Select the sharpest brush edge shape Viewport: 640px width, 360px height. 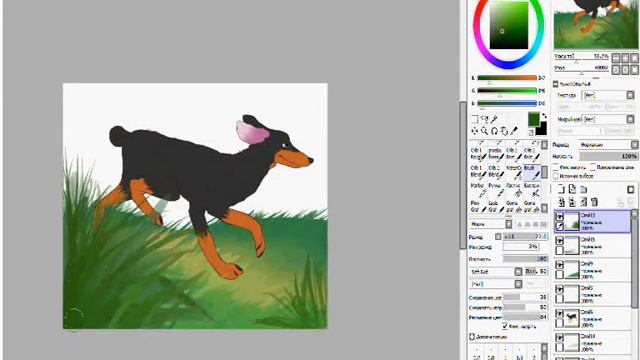[520, 224]
